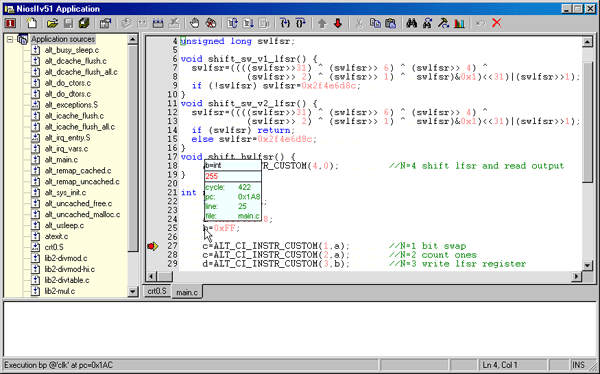This screenshot has height=374, width=600.
Task: Click the red X stop icon
Action: [x=497, y=23]
